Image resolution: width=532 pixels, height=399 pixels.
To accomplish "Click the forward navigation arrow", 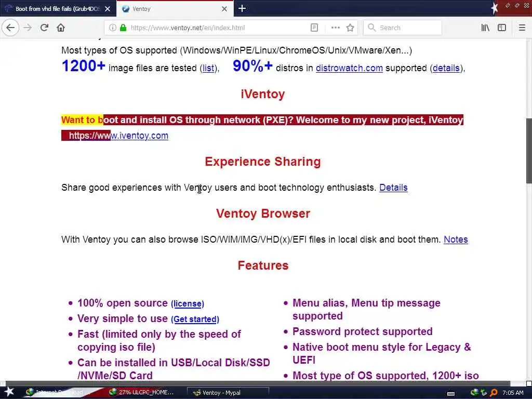I will click(28, 28).
